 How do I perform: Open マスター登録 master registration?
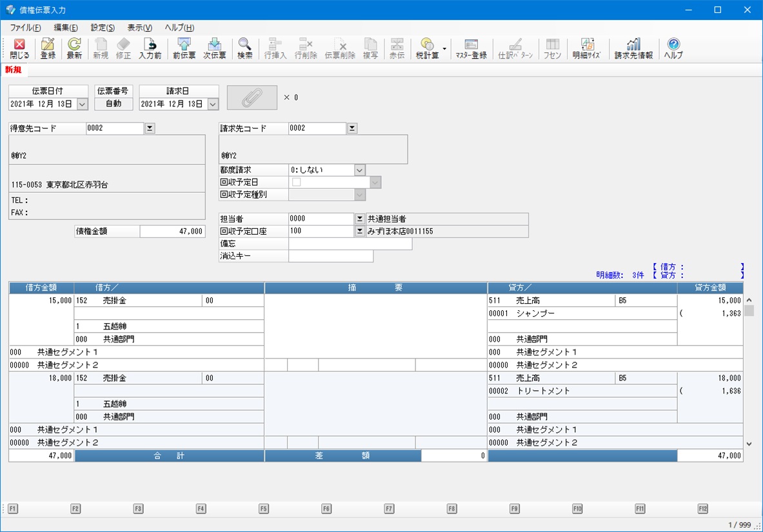[471, 48]
